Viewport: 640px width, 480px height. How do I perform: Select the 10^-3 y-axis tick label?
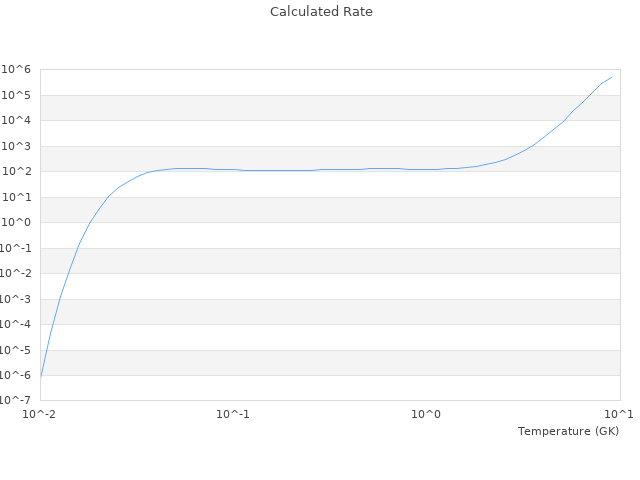[x=16, y=299]
